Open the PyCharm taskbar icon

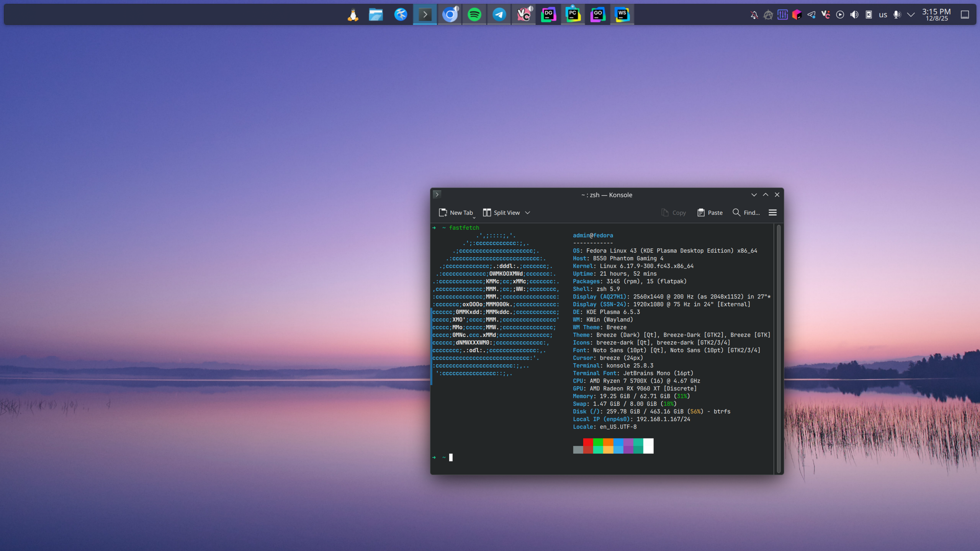click(573, 15)
